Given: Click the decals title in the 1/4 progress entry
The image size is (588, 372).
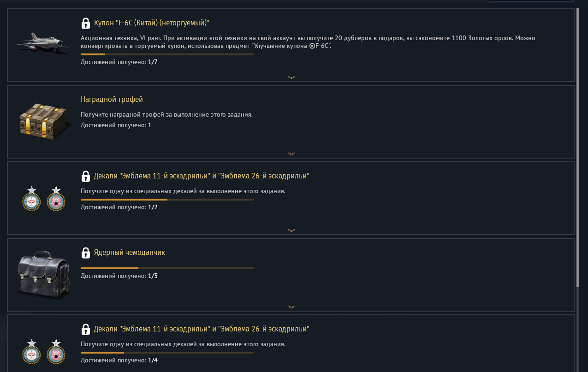Looking at the screenshot, I should tap(201, 329).
